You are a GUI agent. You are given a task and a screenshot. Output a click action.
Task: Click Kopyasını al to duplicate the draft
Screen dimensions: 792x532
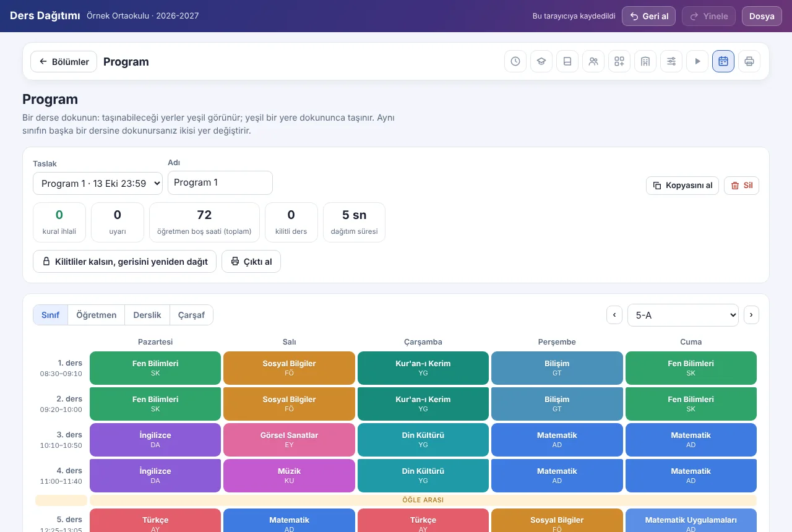682,186
